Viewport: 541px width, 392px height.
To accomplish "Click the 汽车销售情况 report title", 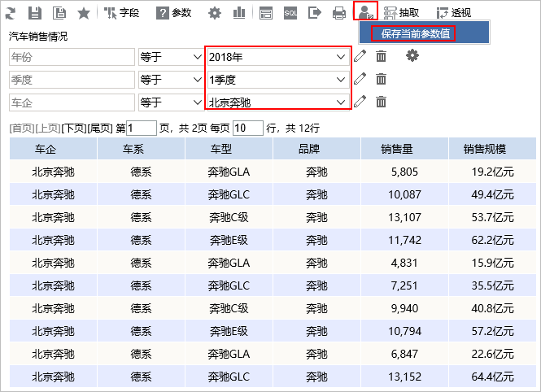I will 38,37.
